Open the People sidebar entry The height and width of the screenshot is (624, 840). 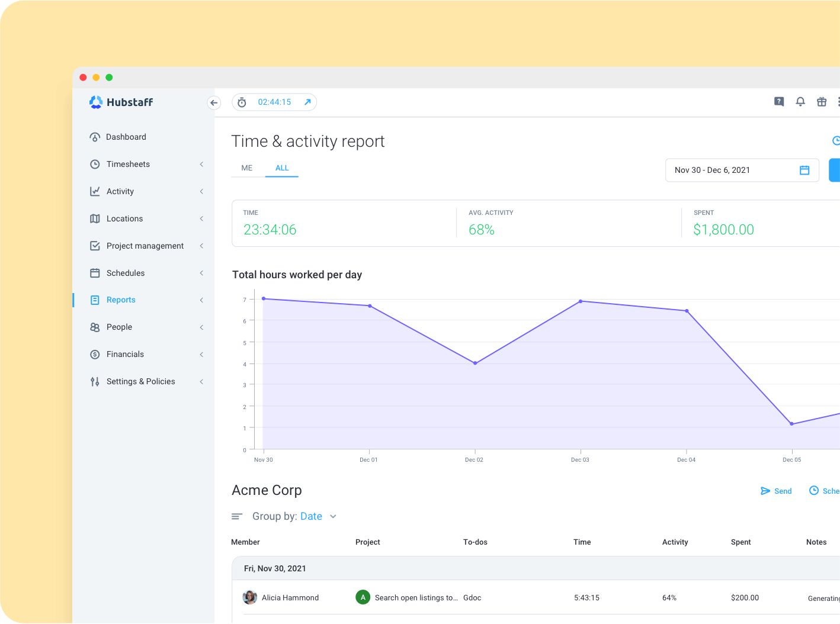(x=119, y=327)
